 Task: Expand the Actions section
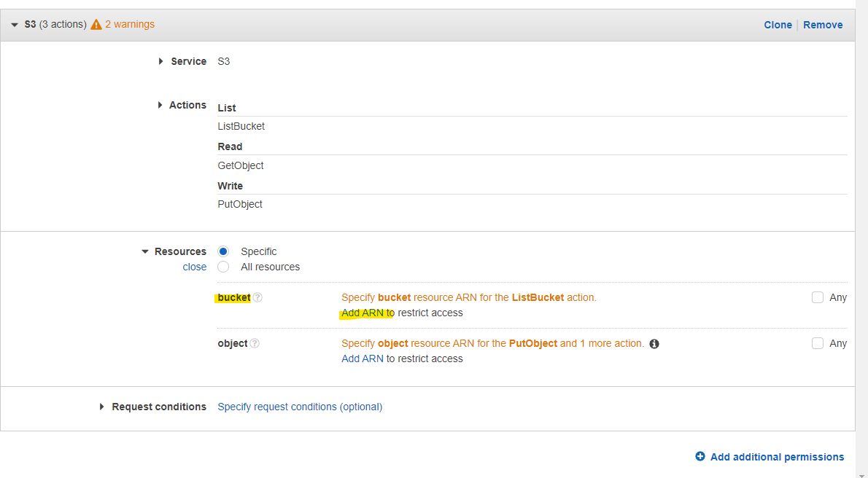click(x=160, y=105)
